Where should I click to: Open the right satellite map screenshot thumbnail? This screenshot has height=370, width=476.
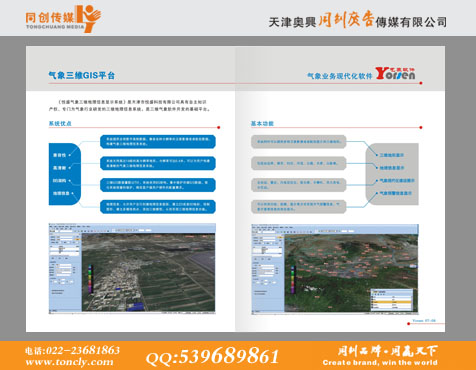click(335, 269)
